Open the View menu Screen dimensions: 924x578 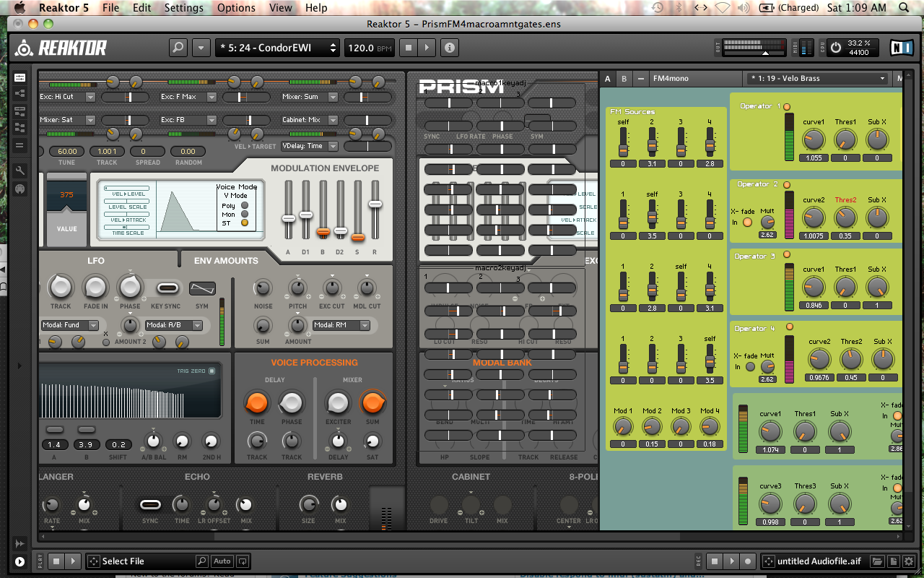[x=280, y=8]
